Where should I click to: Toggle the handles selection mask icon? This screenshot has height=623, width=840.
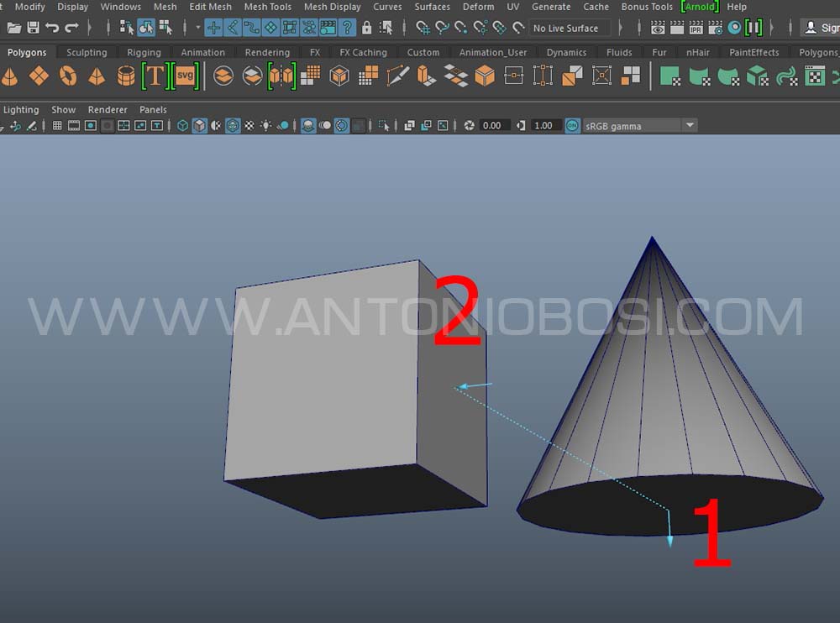[213, 28]
